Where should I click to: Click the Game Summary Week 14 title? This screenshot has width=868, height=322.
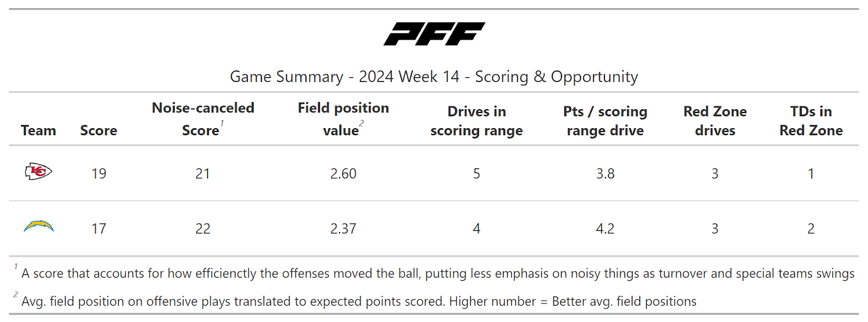tap(434, 77)
